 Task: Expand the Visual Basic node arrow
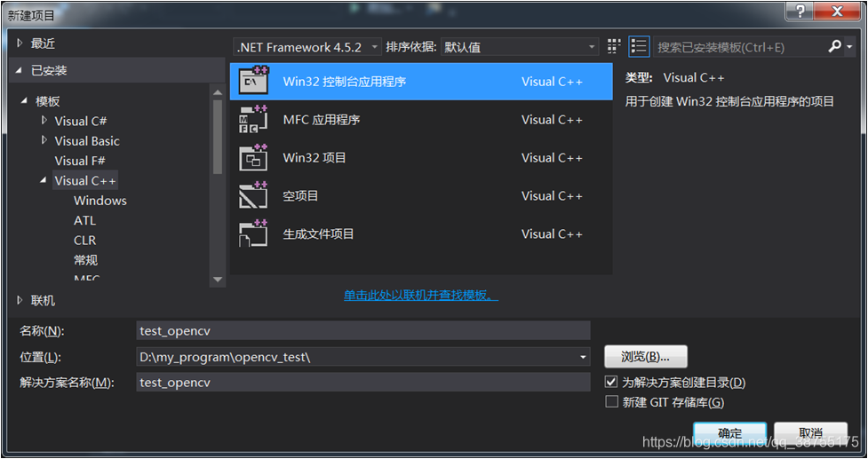[x=44, y=140]
